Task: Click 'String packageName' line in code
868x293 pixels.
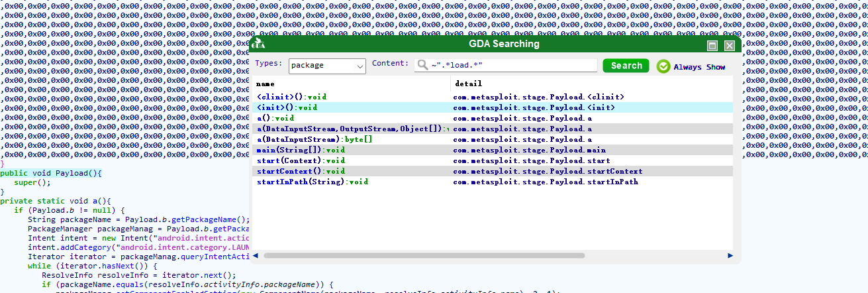Action: [x=139, y=219]
